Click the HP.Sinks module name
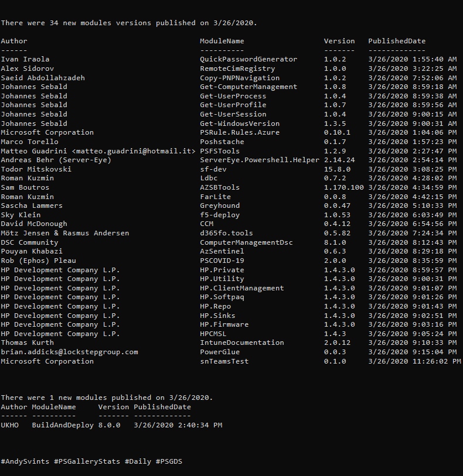Screen dimensions: 463x476 tap(217, 316)
